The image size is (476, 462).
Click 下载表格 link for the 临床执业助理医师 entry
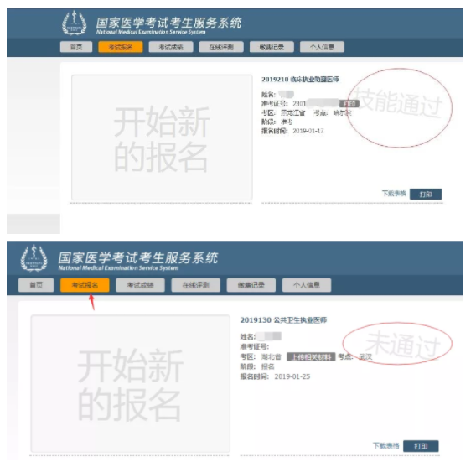coord(394,194)
